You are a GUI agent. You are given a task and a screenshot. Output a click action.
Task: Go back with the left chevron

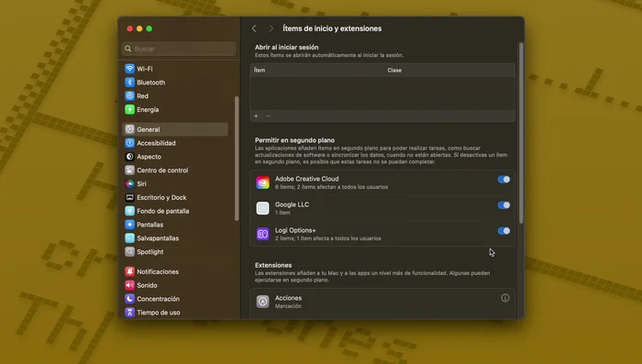(x=254, y=28)
